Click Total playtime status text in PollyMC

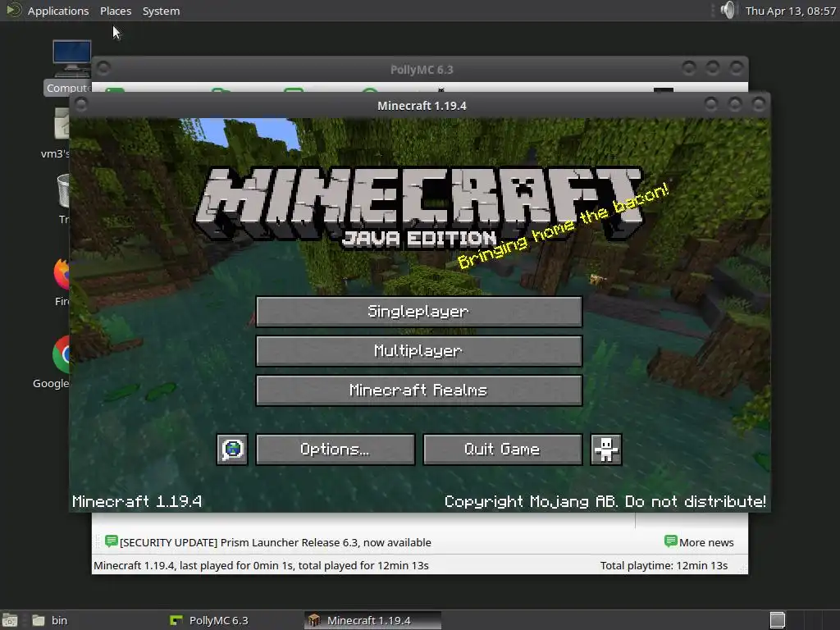point(664,565)
